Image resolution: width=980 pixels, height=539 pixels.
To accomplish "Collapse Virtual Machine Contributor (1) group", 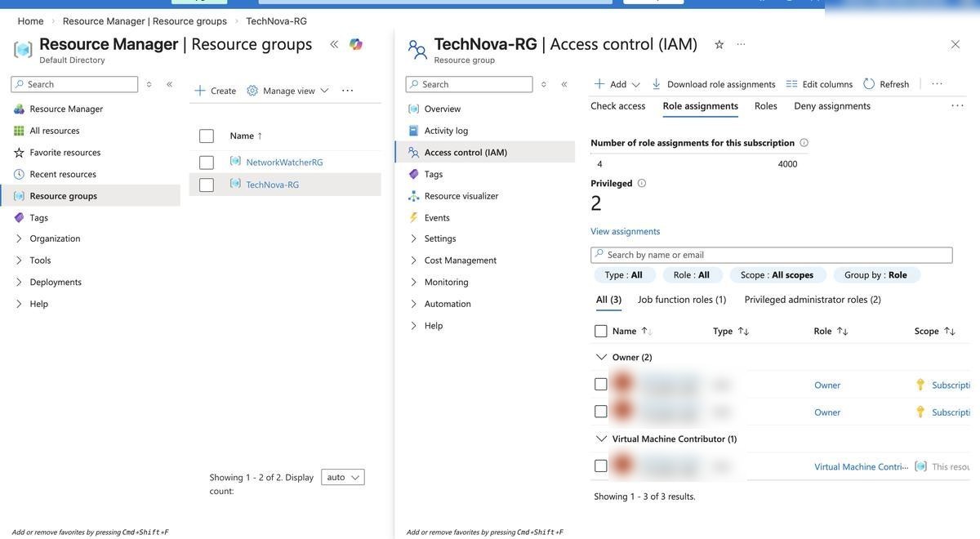I will point(602,439).
